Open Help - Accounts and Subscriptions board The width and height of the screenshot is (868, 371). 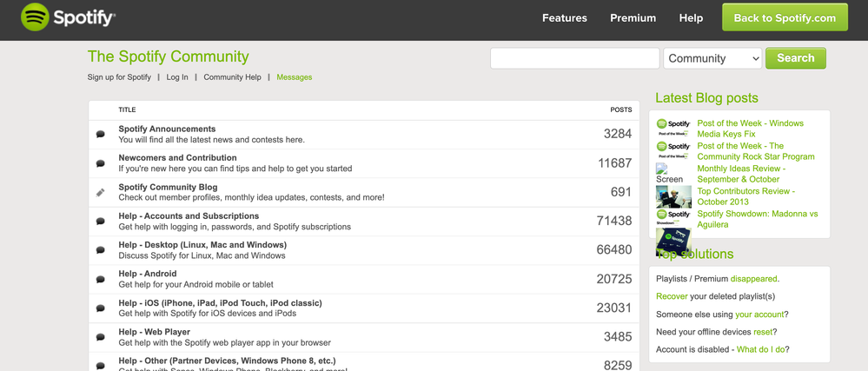(189, 216)
